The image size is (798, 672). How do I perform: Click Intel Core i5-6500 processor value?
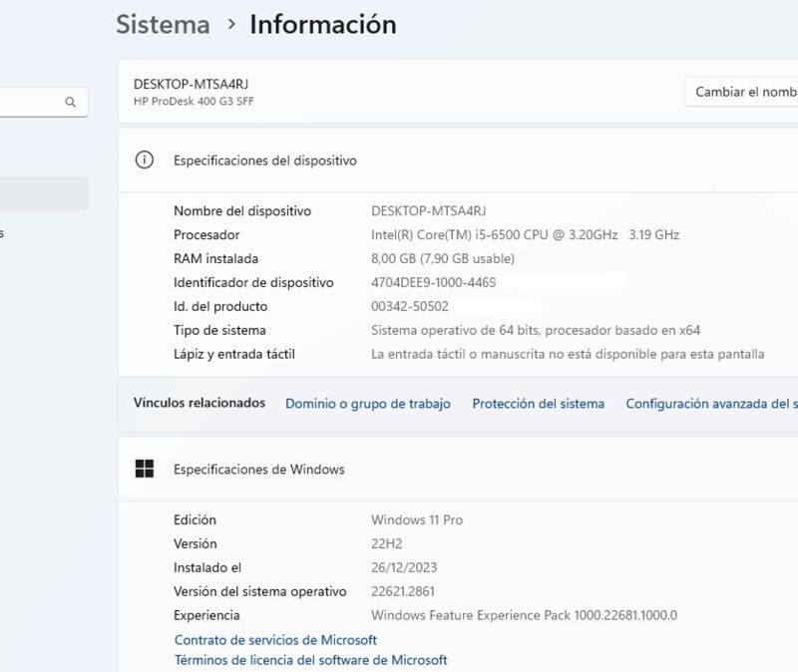click(526, 234)
